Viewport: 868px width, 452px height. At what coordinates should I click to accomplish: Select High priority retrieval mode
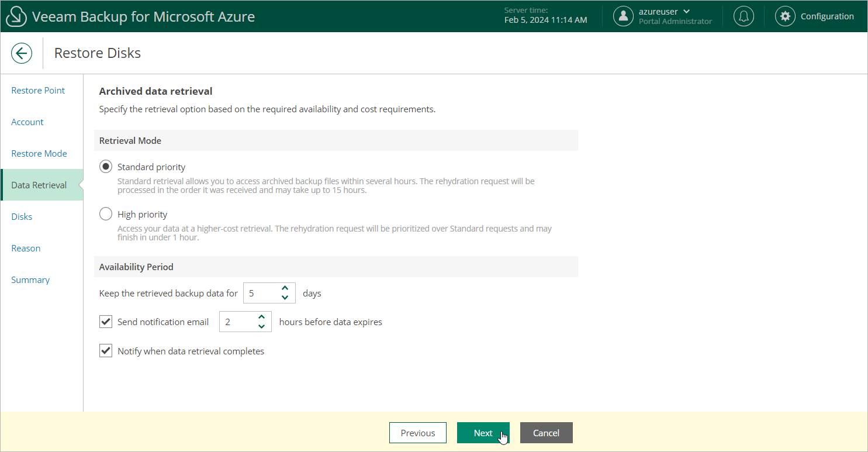[x=106, y=214]
